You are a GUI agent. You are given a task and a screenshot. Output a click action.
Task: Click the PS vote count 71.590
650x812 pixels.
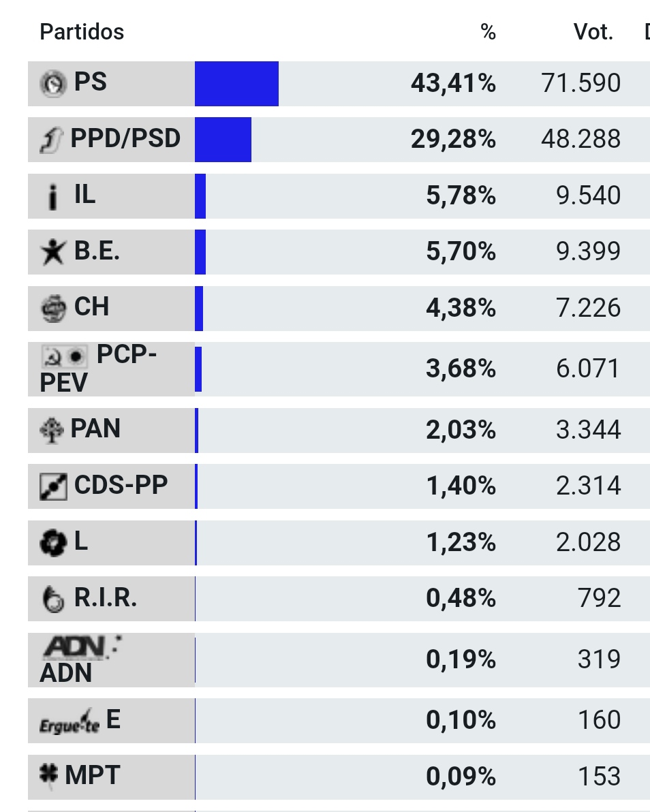click(x=581, y=84)
